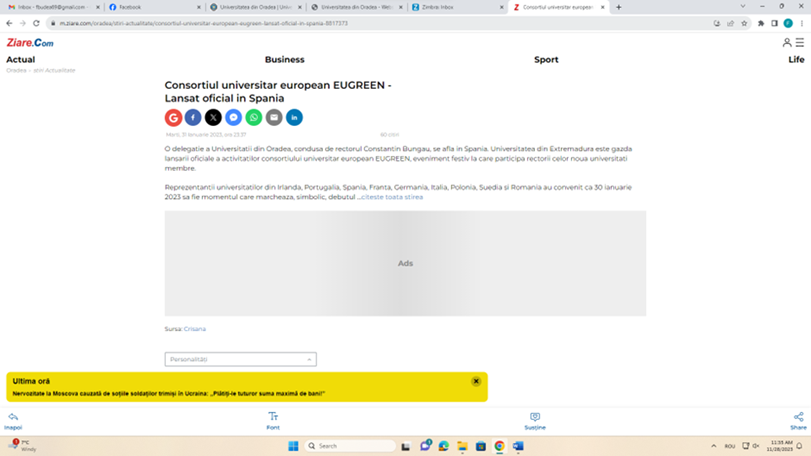Open the Sport menu section

546,60
